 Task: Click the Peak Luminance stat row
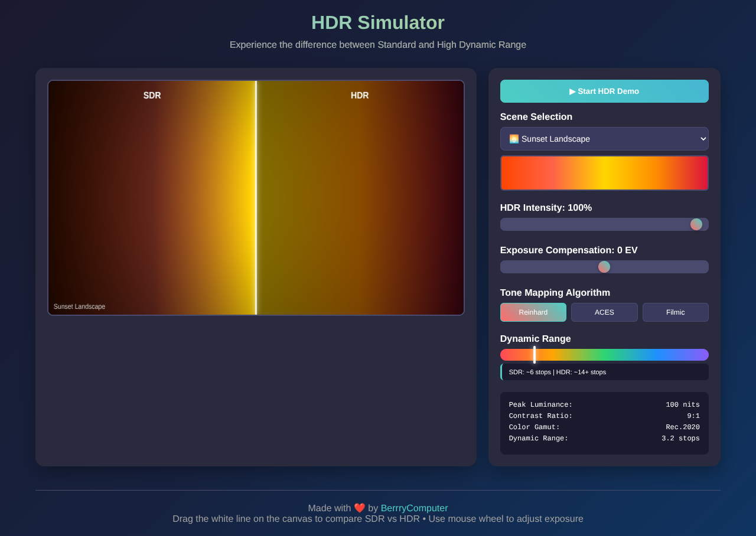[x=604, y=404]
